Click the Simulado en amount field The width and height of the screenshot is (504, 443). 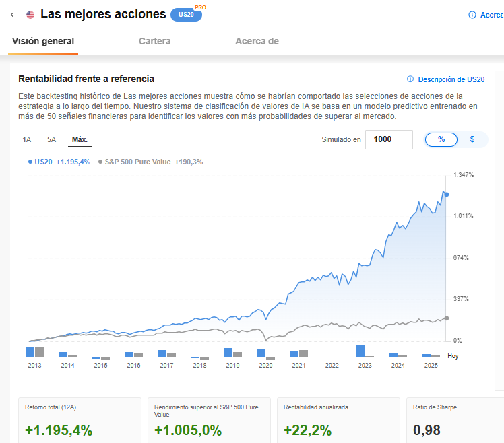pyautogui.click(x=389, y=139)
